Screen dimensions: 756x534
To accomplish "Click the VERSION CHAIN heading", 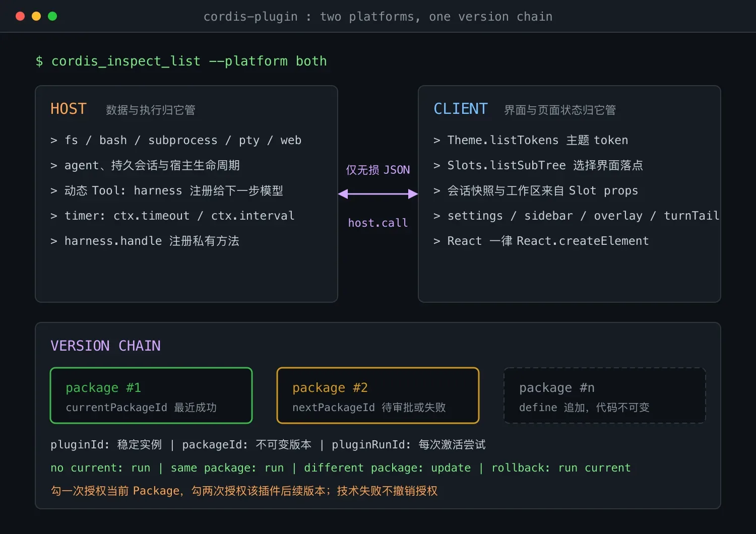I will (x=105, y=346).
